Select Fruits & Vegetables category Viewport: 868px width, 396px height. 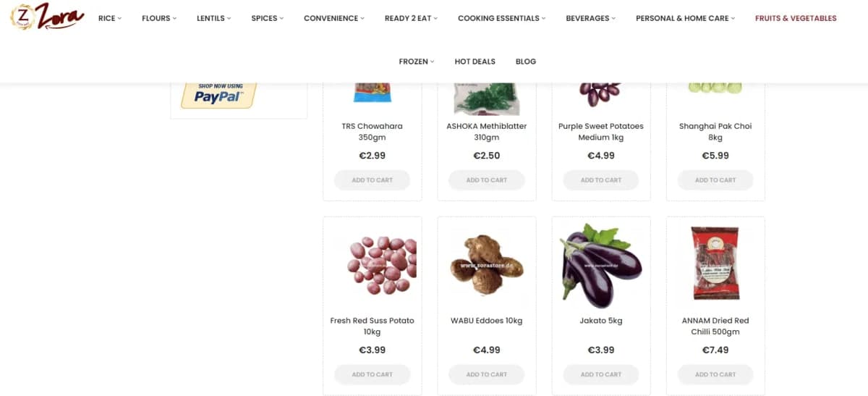(x=796, y=18)
